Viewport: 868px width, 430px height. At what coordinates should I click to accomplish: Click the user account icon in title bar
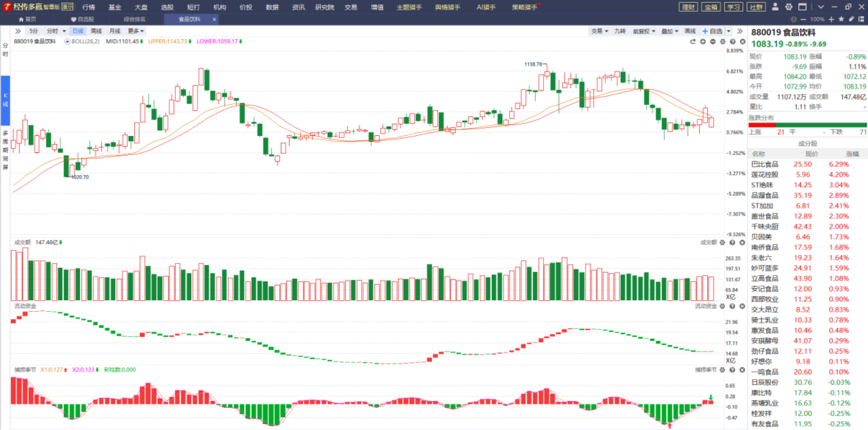[775, 7]
